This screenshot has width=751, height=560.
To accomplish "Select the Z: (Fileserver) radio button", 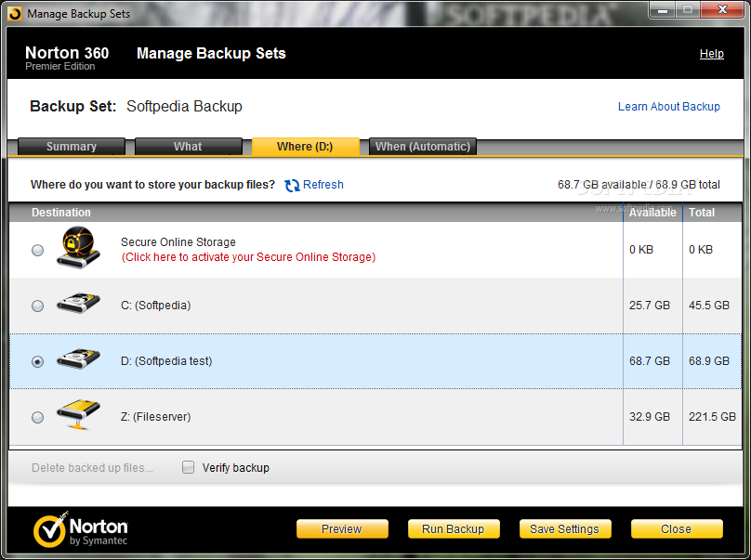I will 37,417.
